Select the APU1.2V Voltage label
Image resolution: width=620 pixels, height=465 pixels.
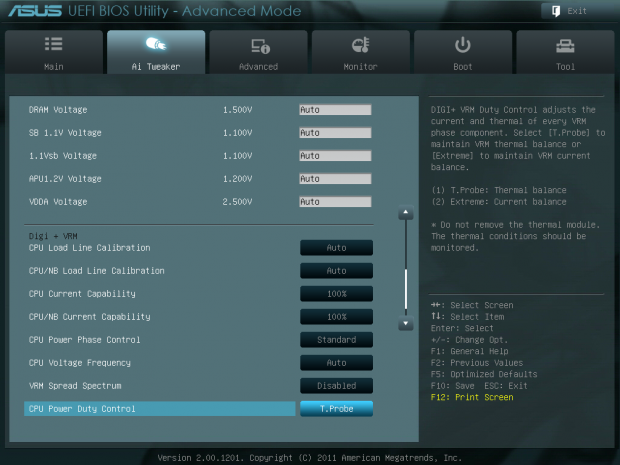[x=65, y=179]
